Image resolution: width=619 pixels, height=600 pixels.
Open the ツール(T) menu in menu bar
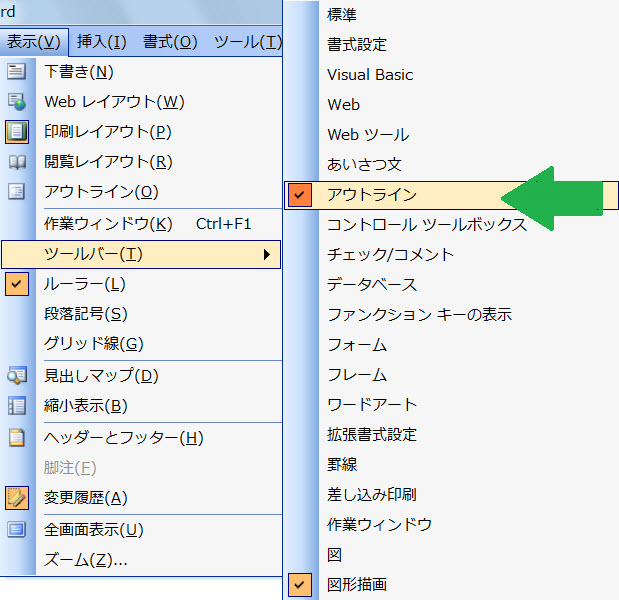(246, 42)
